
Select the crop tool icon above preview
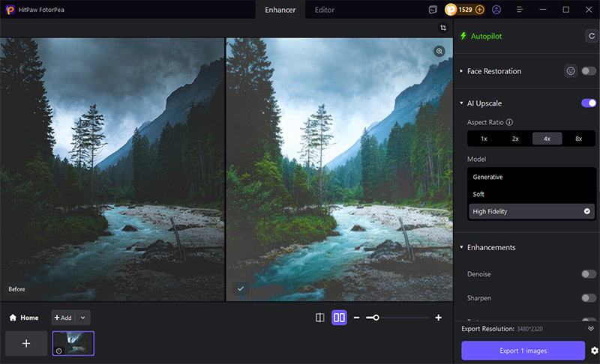coord(443,28)
